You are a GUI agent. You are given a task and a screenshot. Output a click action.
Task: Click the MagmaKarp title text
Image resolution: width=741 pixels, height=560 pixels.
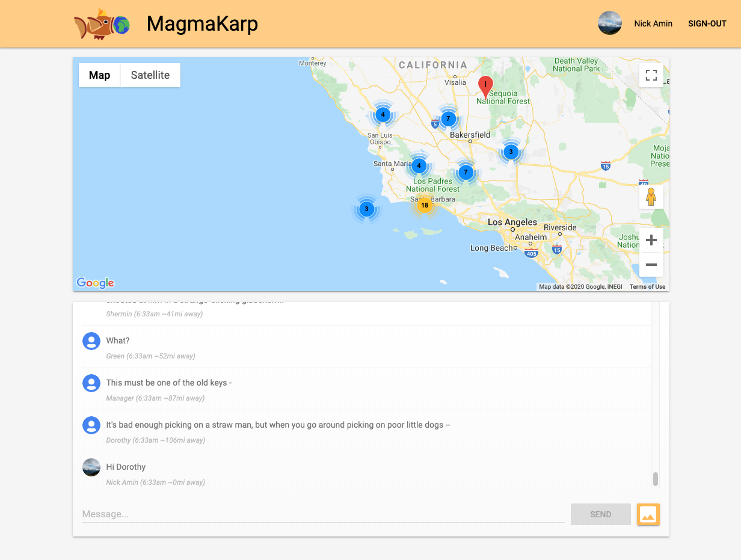202,24
